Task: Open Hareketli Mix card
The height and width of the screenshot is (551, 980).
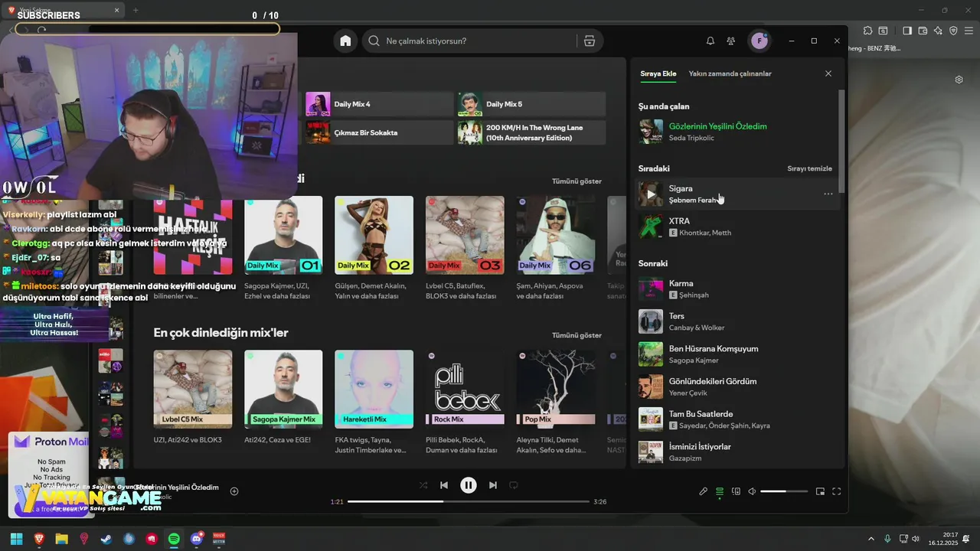Action: pyautogui.click(x=374, y=402)
